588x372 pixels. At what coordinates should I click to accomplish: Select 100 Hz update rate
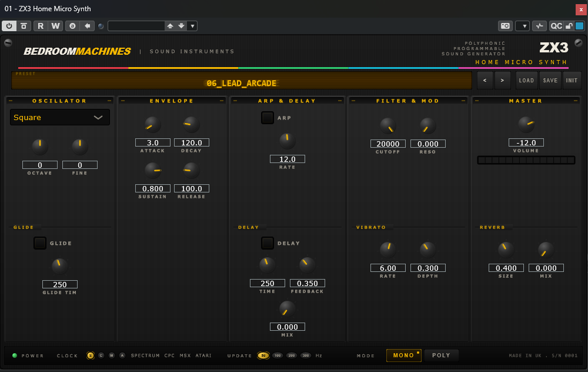(x=278, y=355)
